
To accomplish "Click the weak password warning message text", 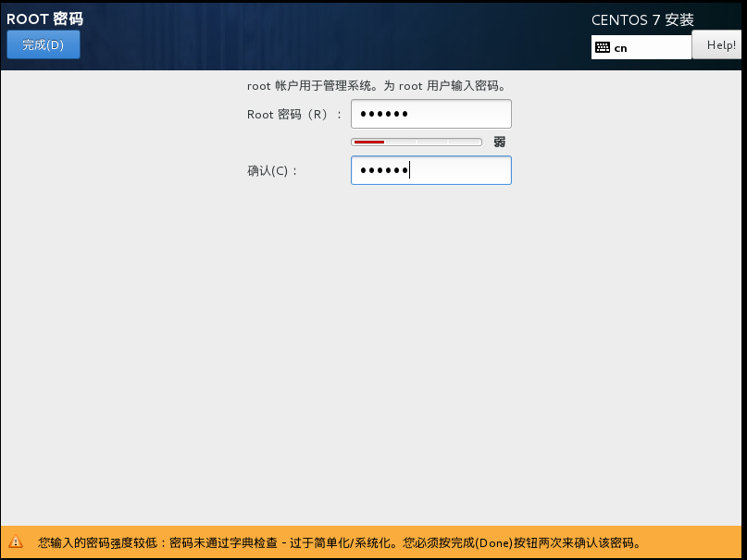I will coord(339,542).
